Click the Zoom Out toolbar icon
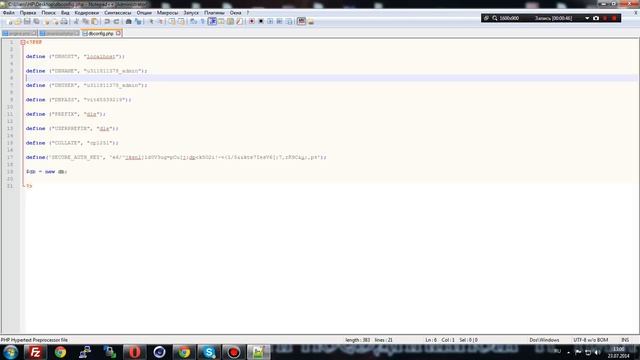The width and height of the screenshot is (640, 360). click(x=160, y=21)
